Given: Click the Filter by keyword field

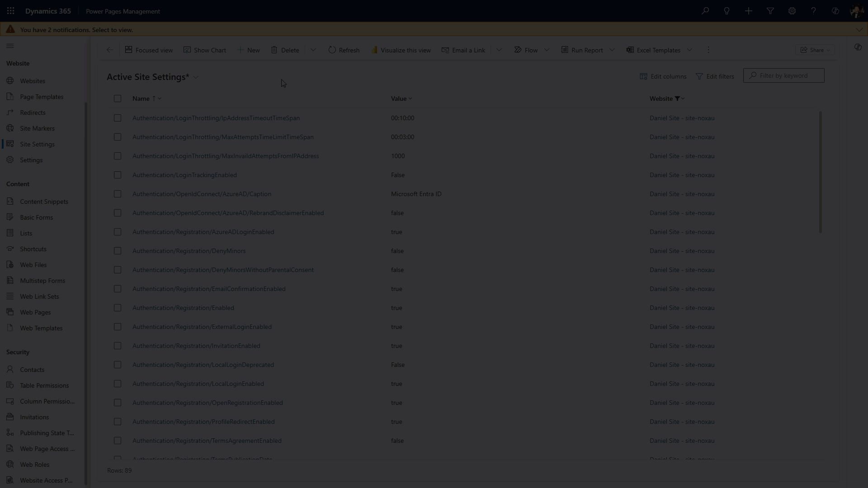Looking at the screenshot, I should (x=783, y=75).
